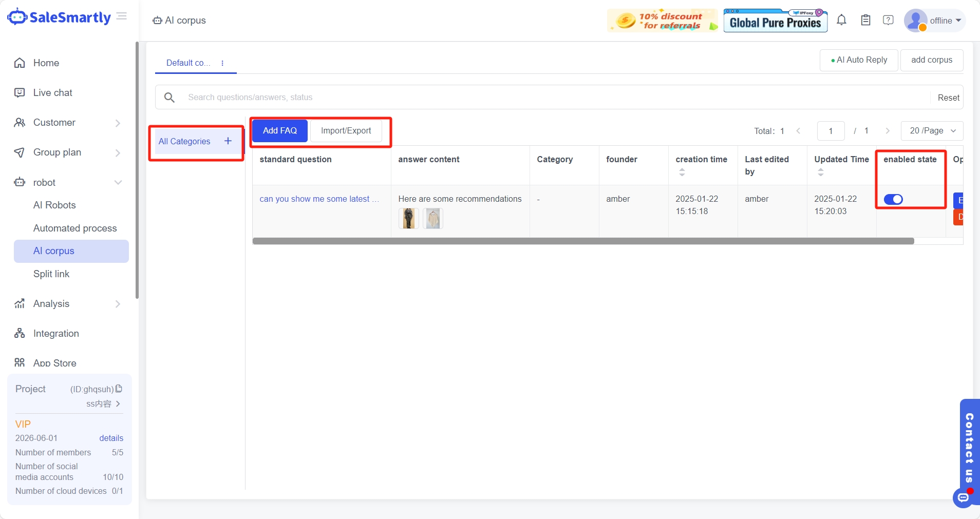Viewport: 980px width, 519px height.
Task: Sort by creation time column
Action: coord(682,172)
